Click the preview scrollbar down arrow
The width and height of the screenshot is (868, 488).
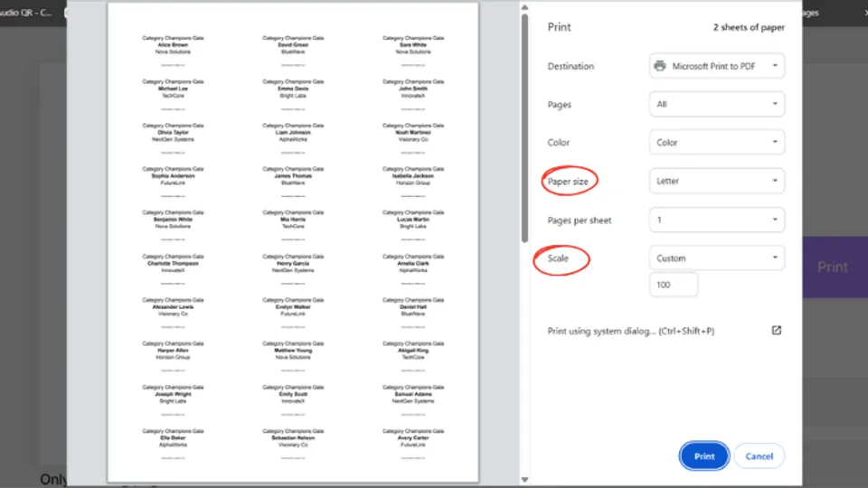tap(524, 480)
